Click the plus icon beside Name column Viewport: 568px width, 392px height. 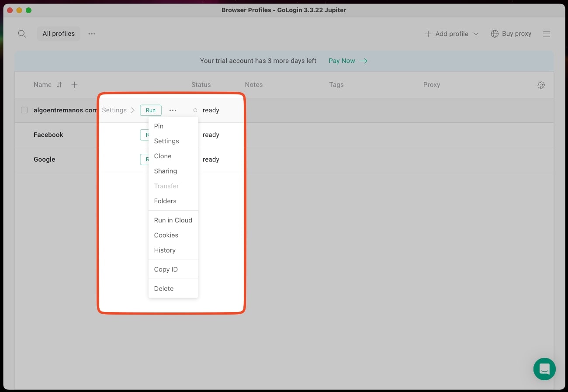(x=74, y=85)
